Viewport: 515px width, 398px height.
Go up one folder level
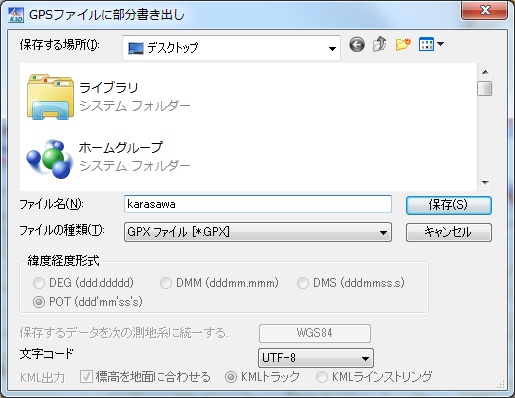(380, 44)
